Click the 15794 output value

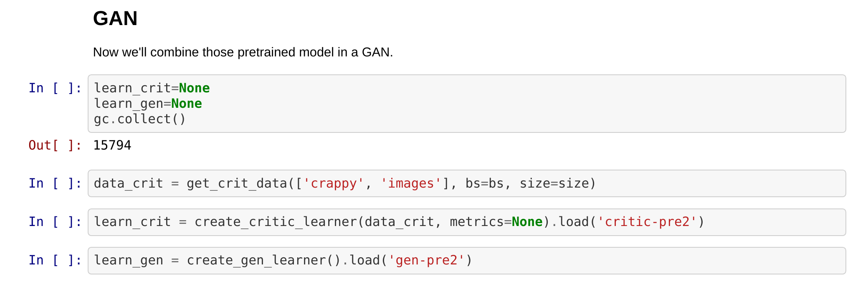(x=112, y=145)
